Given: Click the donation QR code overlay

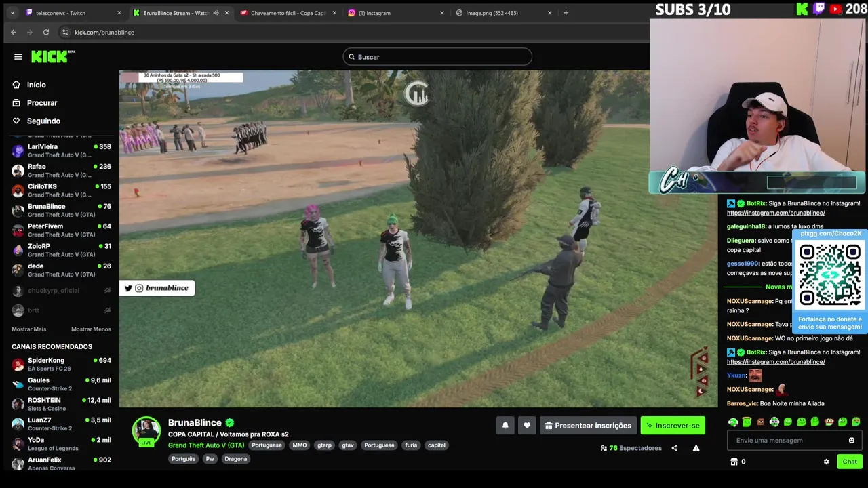Looking at the screenshot, I should click(830, 276).
